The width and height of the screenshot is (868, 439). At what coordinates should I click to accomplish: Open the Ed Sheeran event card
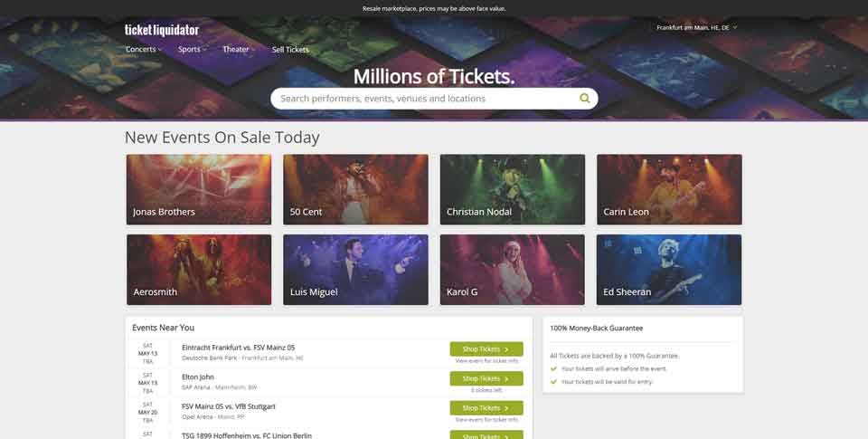click(x=669, y=270)
